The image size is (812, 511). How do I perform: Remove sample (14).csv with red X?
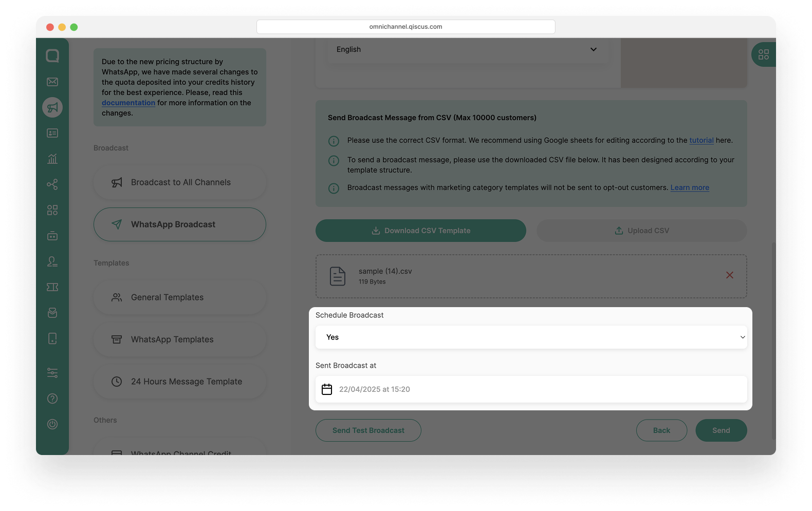click(x=730, y=275)
